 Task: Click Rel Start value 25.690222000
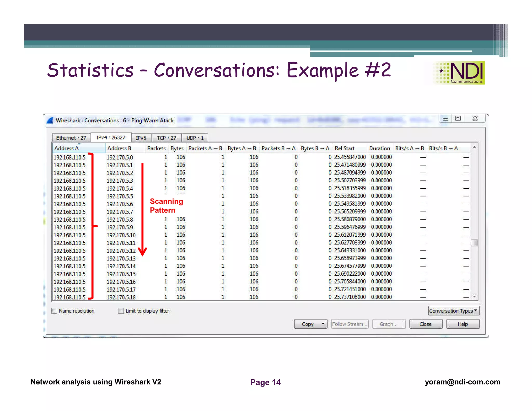pos(350,274)
